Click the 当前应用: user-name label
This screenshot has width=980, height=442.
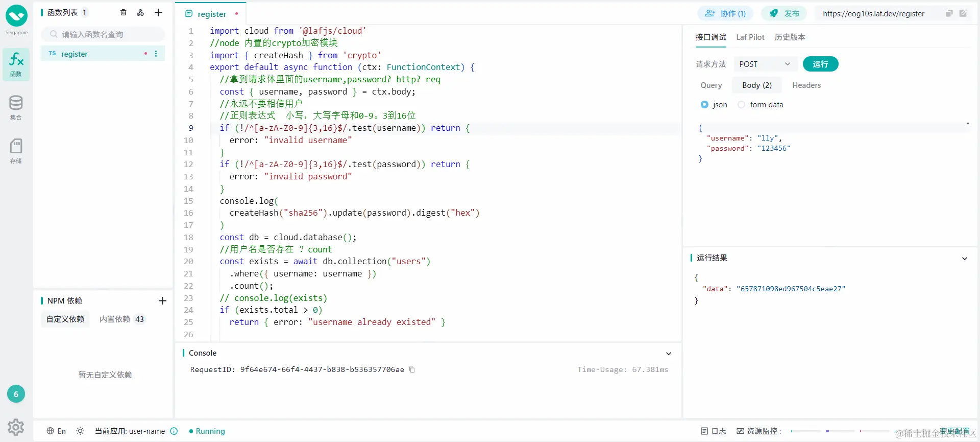pyautogui.click(x=130, y=431)
